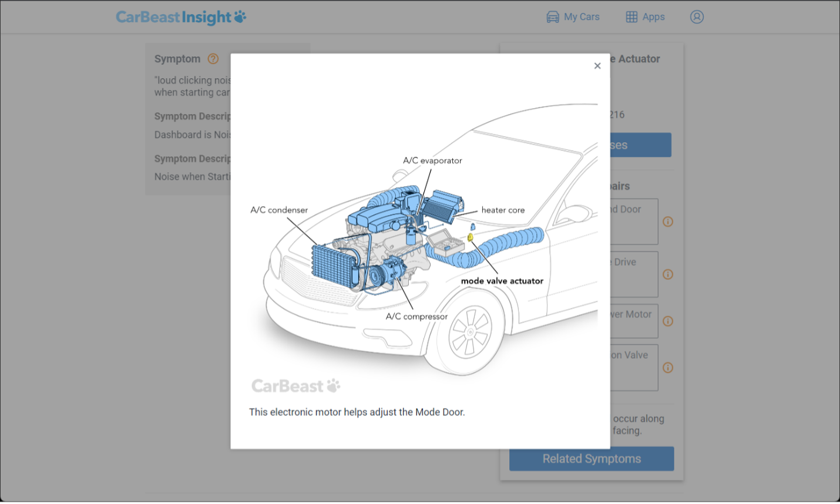The image size is (840, 504).
Task: Click the Actuator heading in the right panel
Action: 635,59
